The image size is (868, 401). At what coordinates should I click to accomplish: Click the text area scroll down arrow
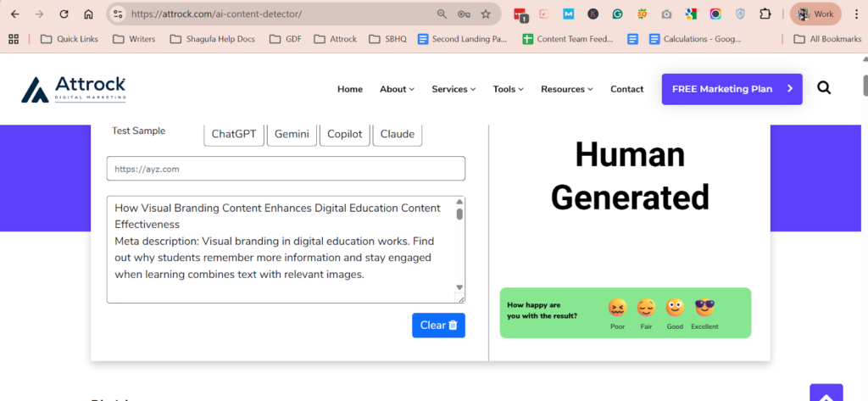tap(459, 287)
